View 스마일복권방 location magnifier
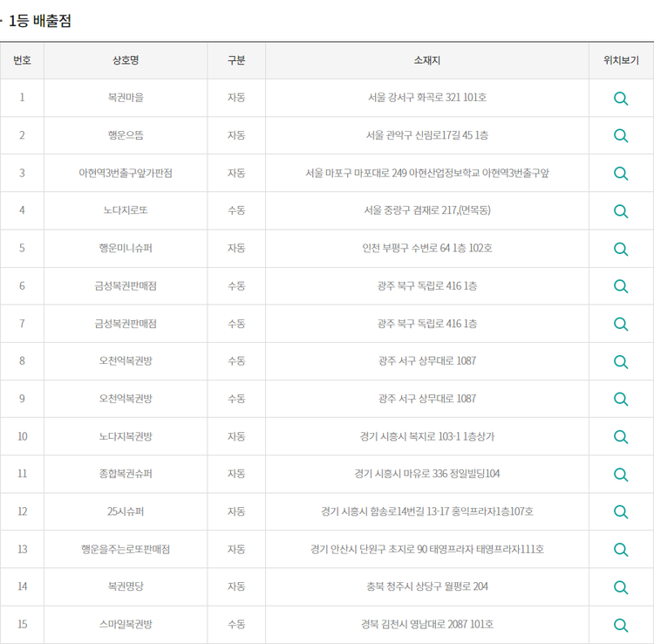The image size is (654, 644). (621, 625)
